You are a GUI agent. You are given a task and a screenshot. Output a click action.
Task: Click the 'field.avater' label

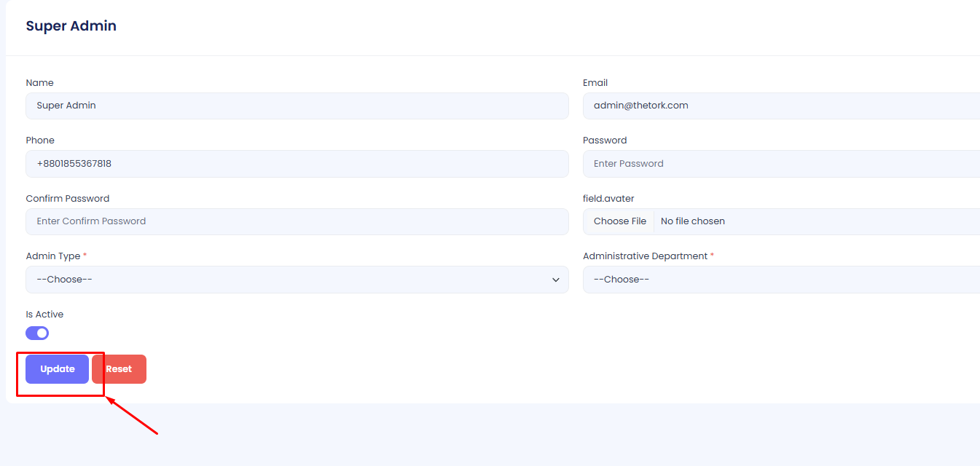(x=608, y=198)
